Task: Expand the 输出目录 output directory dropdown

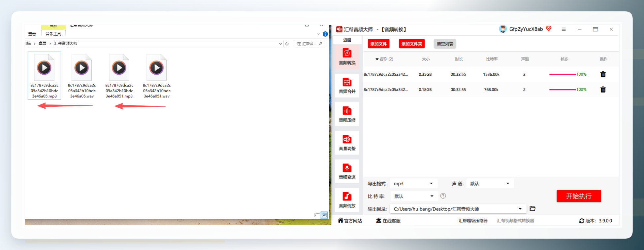Action: [x=520, y=209]
